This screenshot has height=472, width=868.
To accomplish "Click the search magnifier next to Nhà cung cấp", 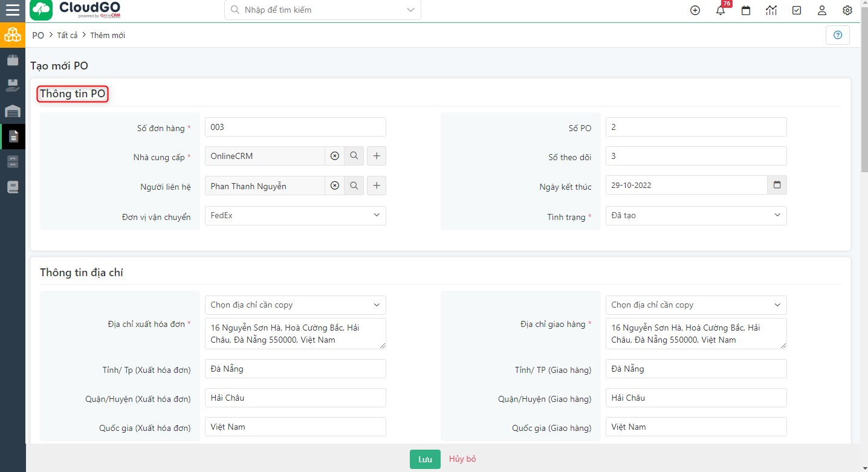I will tap(354, 156).
